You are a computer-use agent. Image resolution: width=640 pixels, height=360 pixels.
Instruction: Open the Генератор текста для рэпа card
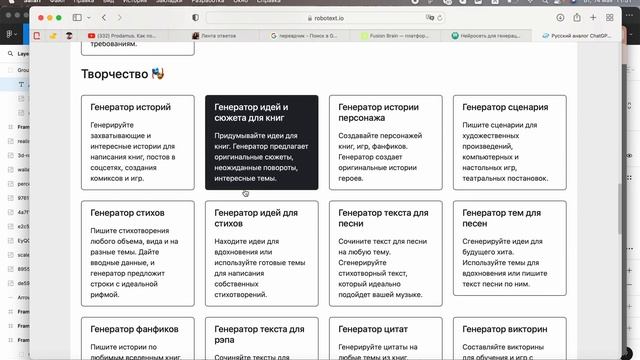(x=262, y=339)
